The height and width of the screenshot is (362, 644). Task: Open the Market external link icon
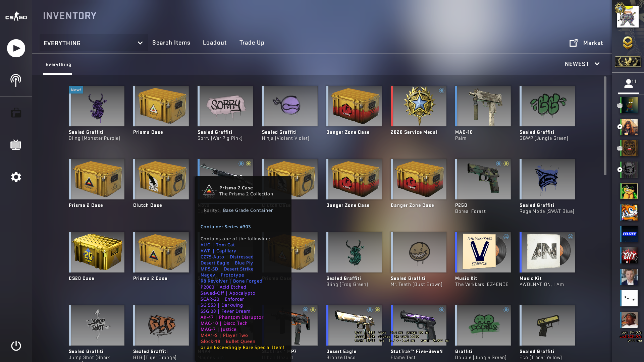click(574, 43)
